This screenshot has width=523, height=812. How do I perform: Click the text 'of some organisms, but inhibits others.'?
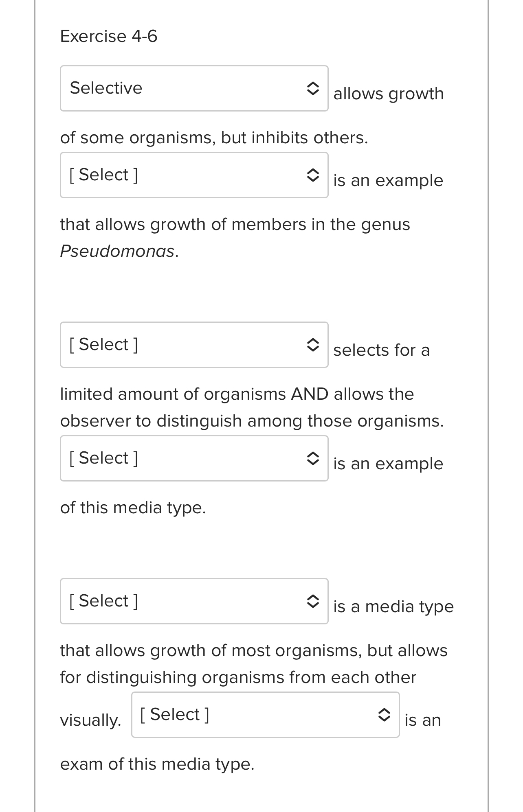[x=214, y=138]
